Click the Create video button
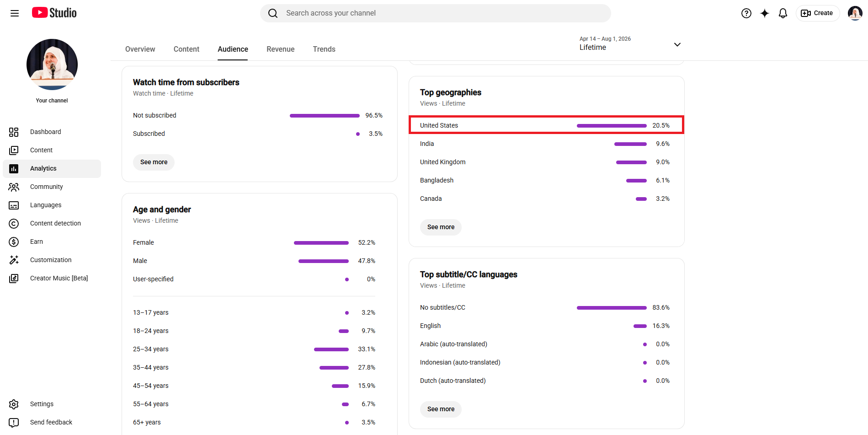Image resolution: width=868 pixels, height=435 pixels. (817, 13)
